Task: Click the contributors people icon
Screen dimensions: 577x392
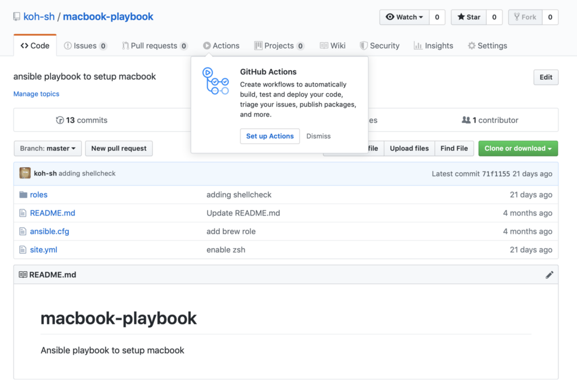Action: [466, 120]
